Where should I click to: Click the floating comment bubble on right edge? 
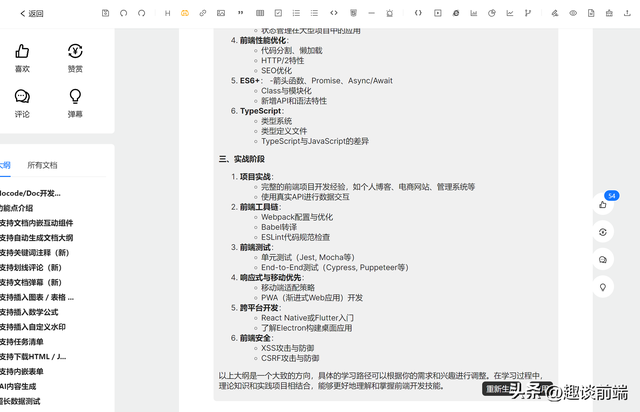coord(603,259)
